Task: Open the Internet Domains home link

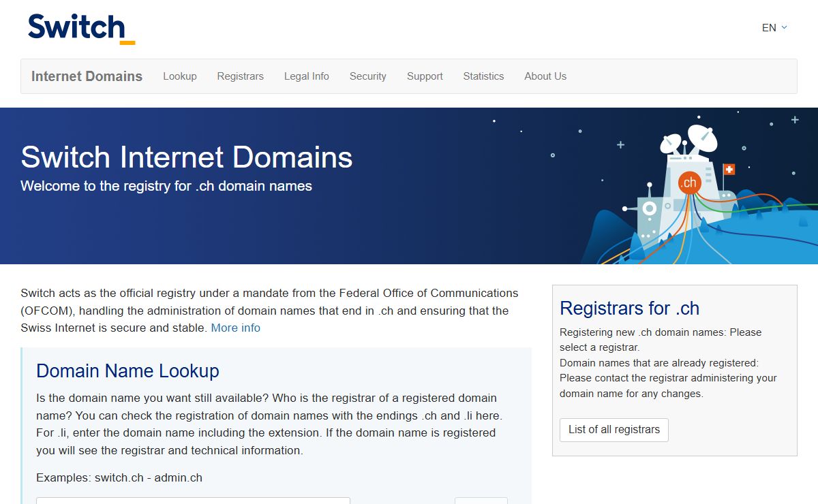Action: pyautogui.click(x=87, y=76)
